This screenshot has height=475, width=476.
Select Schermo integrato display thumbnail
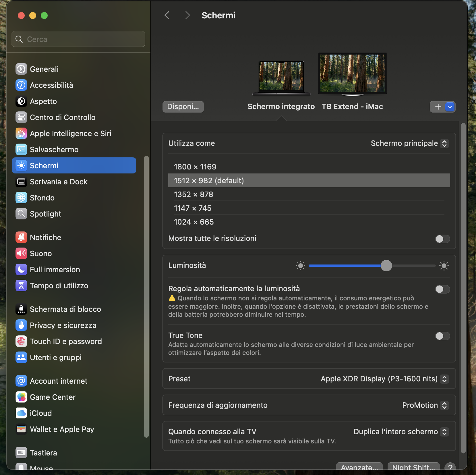(x=281, y=78)
